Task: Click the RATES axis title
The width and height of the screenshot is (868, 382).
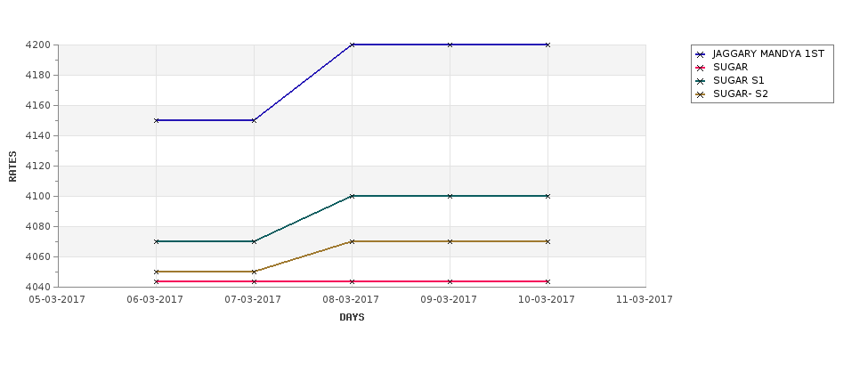Action: click(x=12, y=167)
